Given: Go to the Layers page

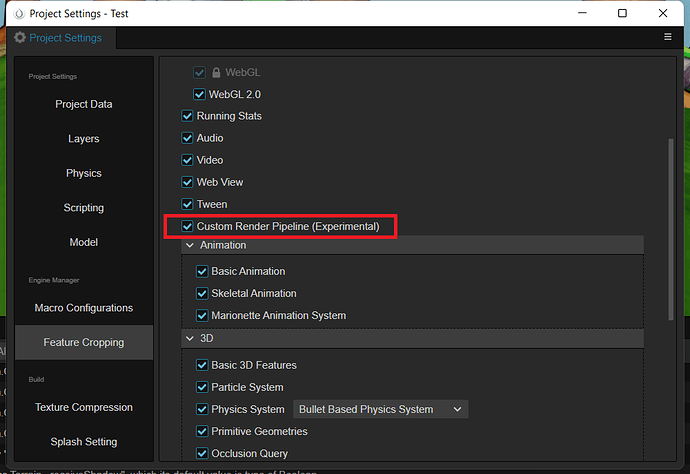Looking at the screenshot, I should [84, 139].
